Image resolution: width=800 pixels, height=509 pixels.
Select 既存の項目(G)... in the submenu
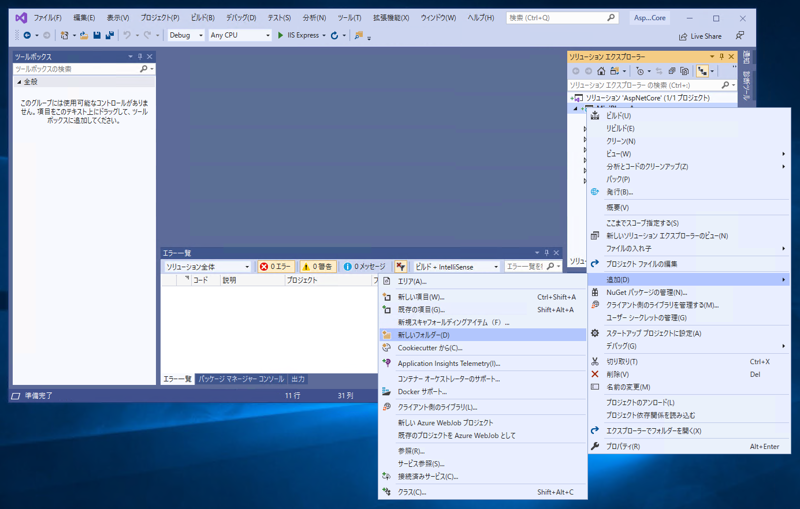click(483, 310)
